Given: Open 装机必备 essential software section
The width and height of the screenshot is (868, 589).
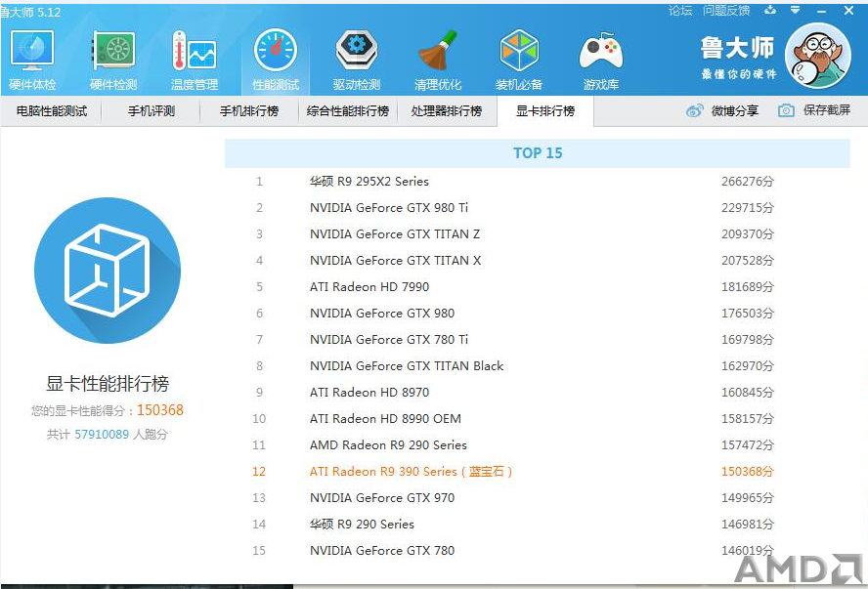Looking at the screenshot, I should pos(519,60).
